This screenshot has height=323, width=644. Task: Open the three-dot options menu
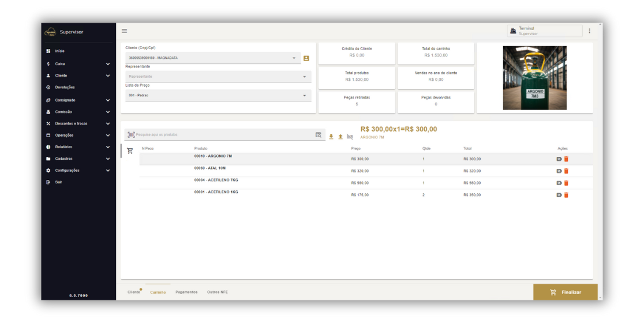tap(589, 31)
